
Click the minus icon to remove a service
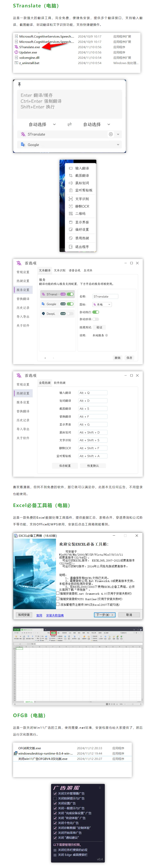(x=53, y=358)
